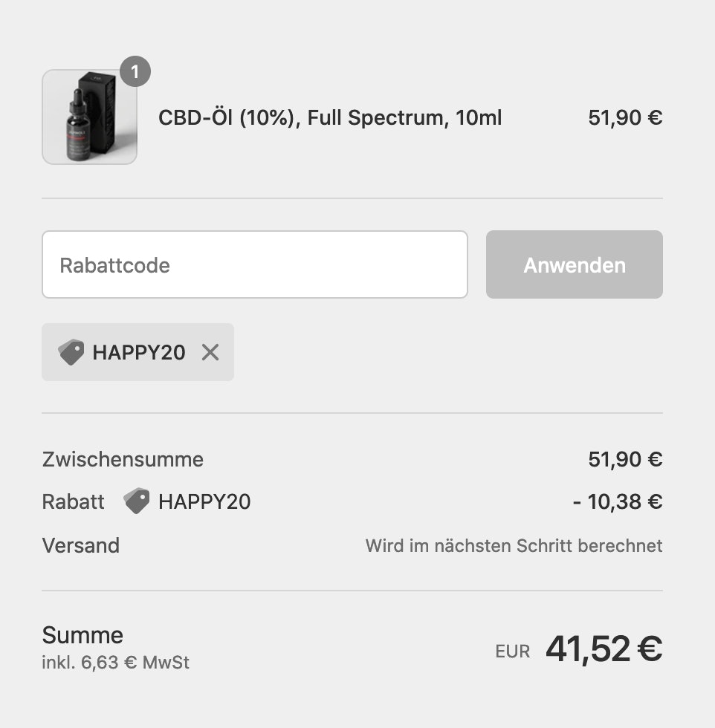
Task: Click the HAPPY20 text in the Rabatt row
Action: pyautogui.click(x=204, y=502)
